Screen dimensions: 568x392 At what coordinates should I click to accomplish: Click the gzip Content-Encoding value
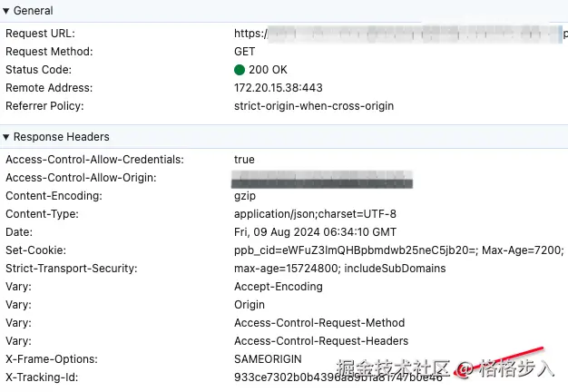[245, 196]
